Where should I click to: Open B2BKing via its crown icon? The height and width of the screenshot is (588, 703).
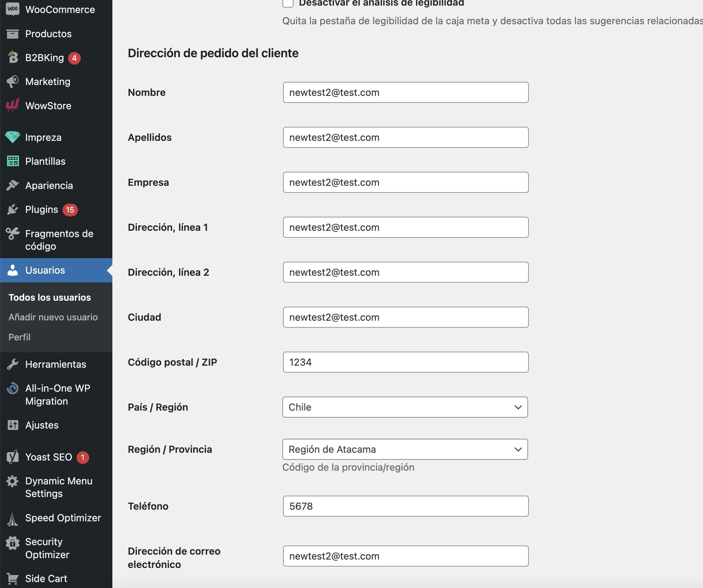13,57
